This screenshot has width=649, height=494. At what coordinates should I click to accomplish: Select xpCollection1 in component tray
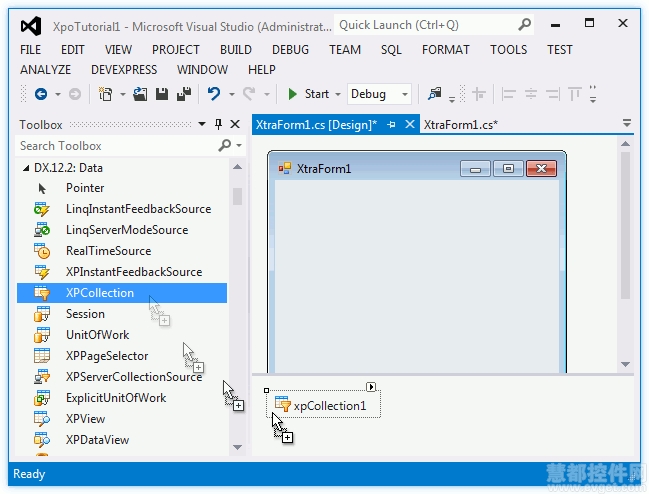pos(323,405)
